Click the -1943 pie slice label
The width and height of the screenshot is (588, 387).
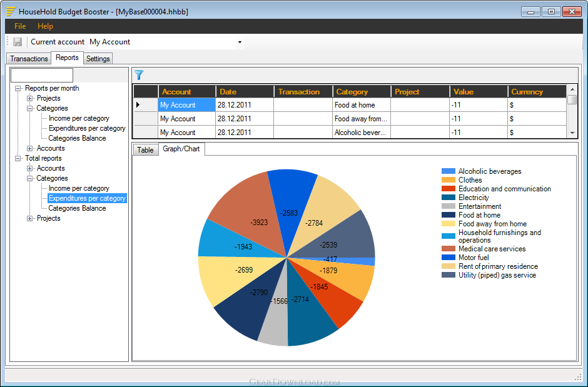click(x=243, y=247)
